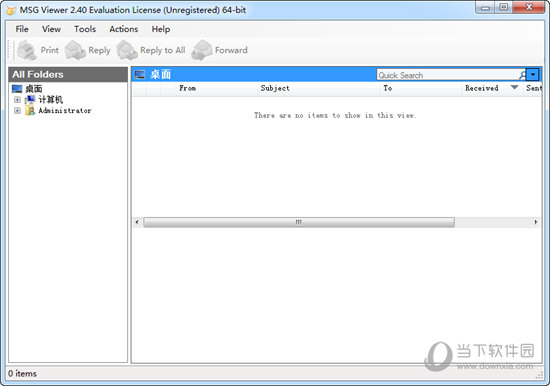550x386 pixels.
Task: Click the right scroll arrow
Action: pyautogui.click(x=535, y=222)
